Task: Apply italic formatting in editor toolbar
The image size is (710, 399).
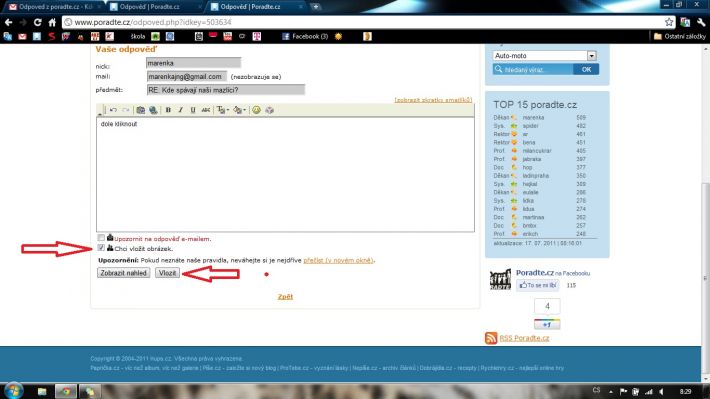Action: [x=181, y=110]
